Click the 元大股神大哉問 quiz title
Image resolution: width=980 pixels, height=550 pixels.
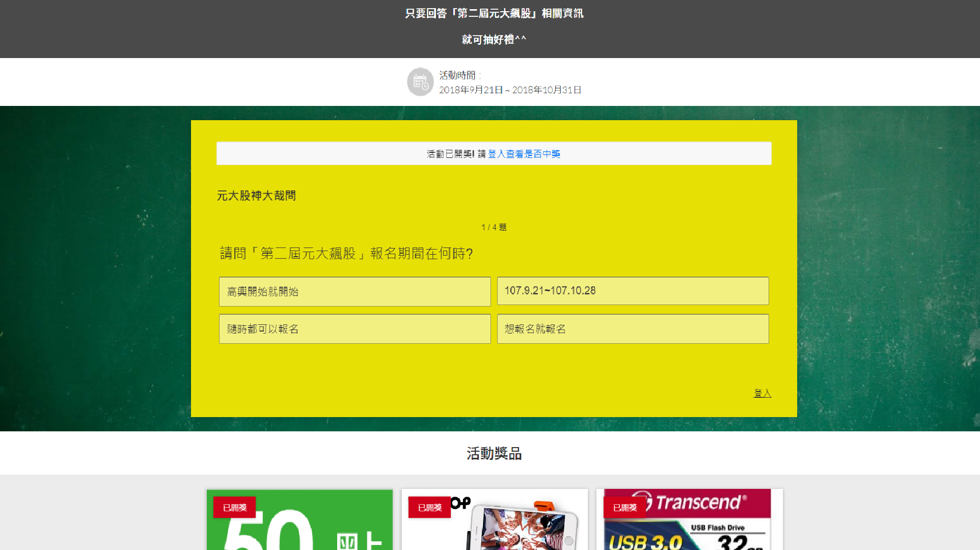(256, 196)
